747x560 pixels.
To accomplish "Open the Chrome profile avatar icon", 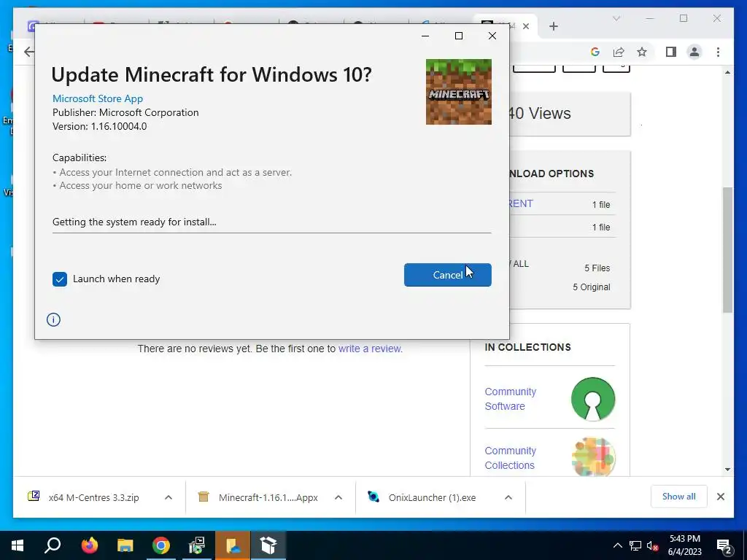I will pos(694,52).
